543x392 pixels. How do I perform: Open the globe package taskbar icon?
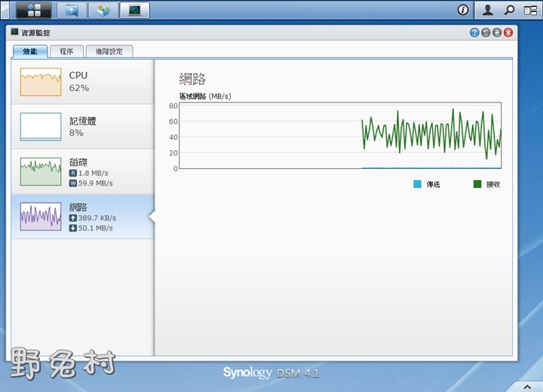(103, 10)
